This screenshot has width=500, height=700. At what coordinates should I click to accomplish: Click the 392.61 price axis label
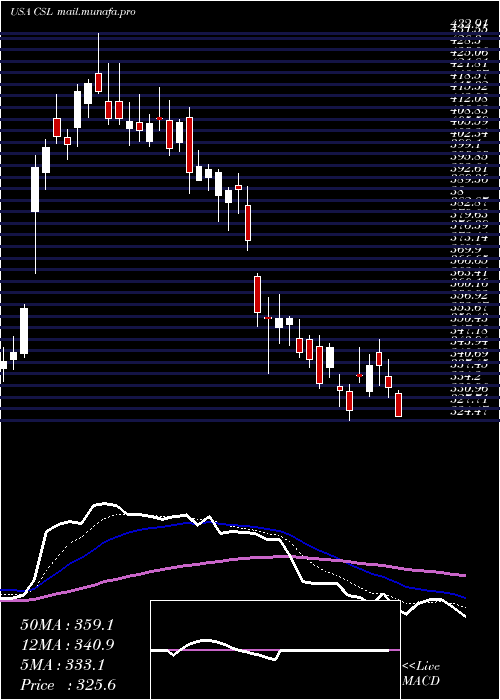(468, 169)
